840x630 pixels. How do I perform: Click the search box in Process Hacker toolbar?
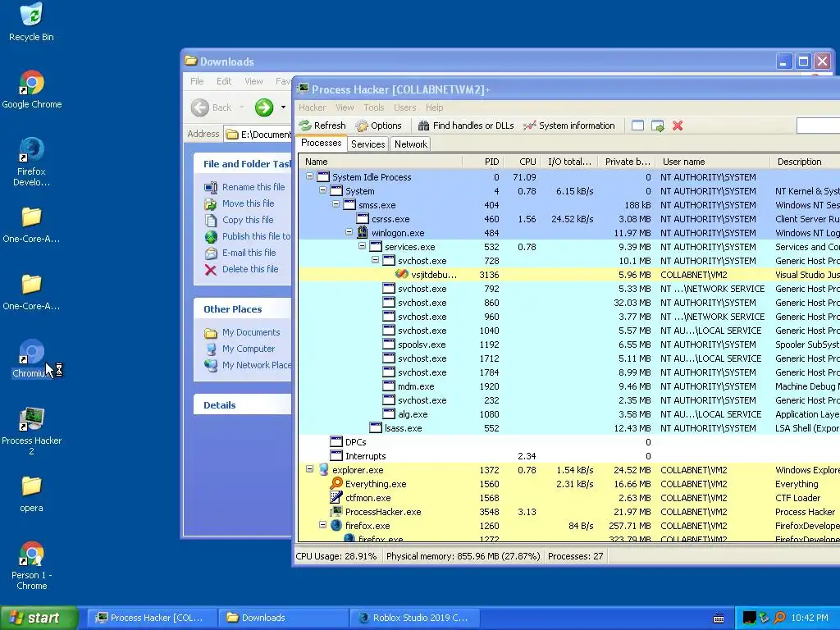(818, 126)
